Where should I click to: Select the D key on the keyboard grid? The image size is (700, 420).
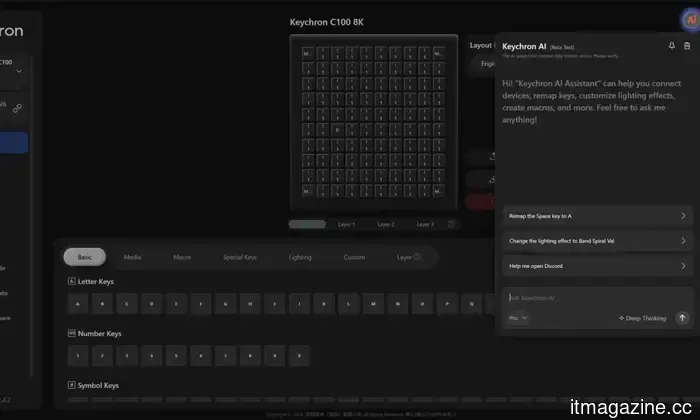coord(338,130)
